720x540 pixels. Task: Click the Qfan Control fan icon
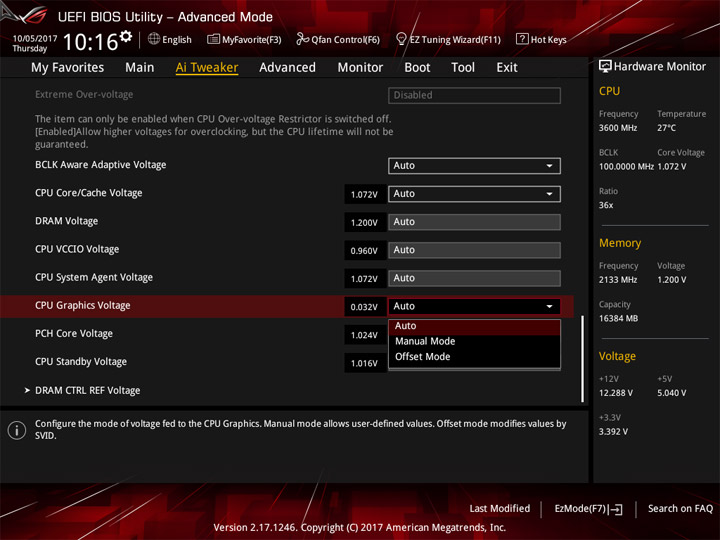click(x=302, y=39)
